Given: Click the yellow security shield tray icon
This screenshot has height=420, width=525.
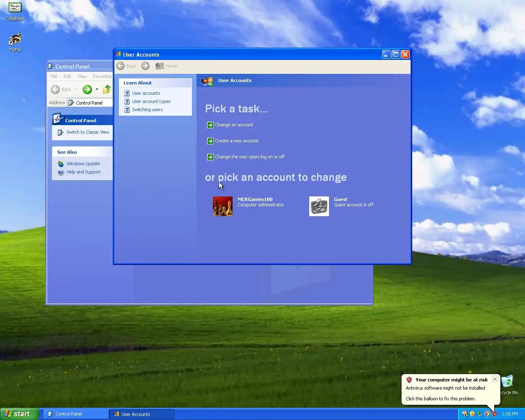Looking at the screenshot, I should click(472, 414).
